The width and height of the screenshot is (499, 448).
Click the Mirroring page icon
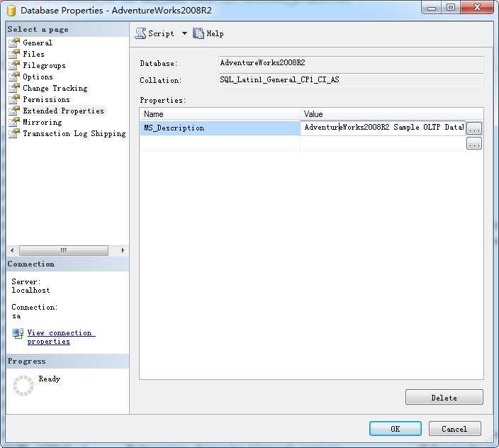click(14, 122)
